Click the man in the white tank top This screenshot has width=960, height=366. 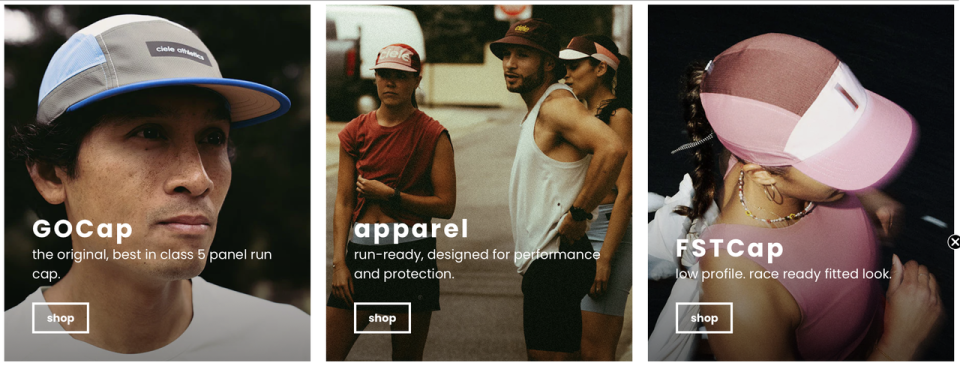coord(551,184)
